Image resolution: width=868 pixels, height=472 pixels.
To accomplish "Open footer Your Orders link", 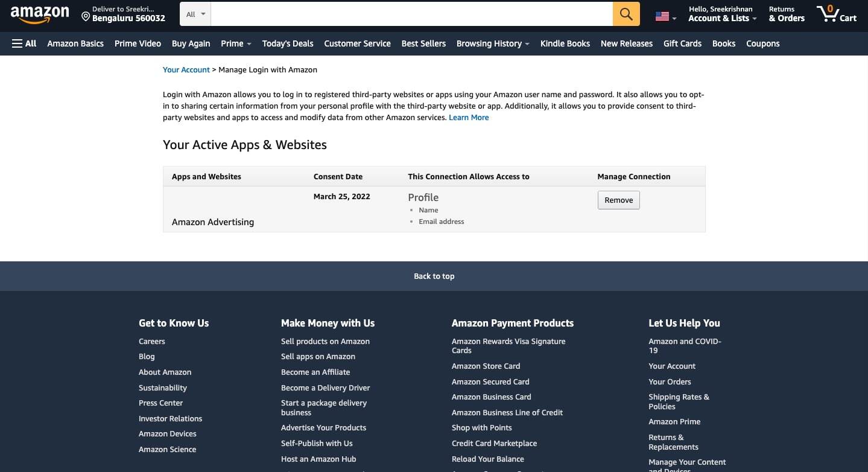I will point(670,382).
